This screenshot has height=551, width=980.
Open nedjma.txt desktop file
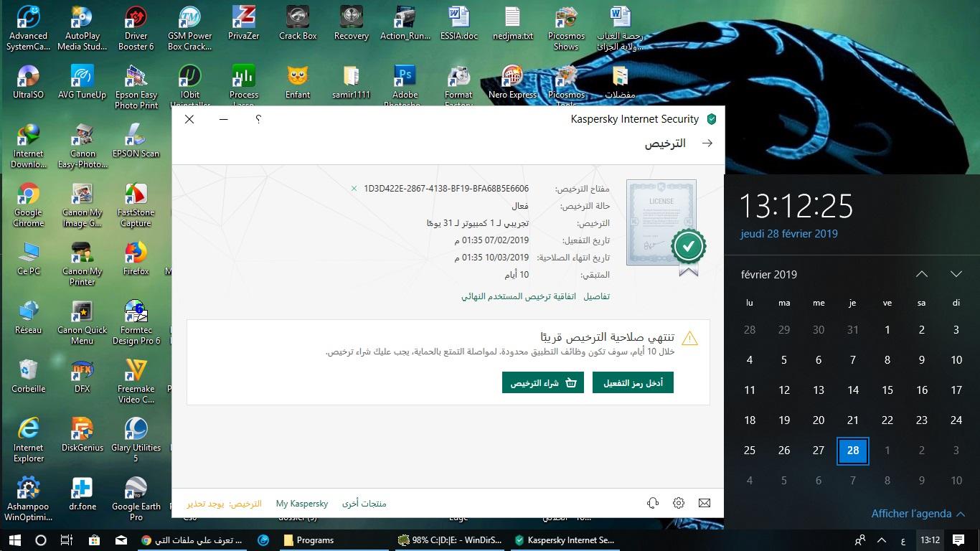[x=513, y=24]
